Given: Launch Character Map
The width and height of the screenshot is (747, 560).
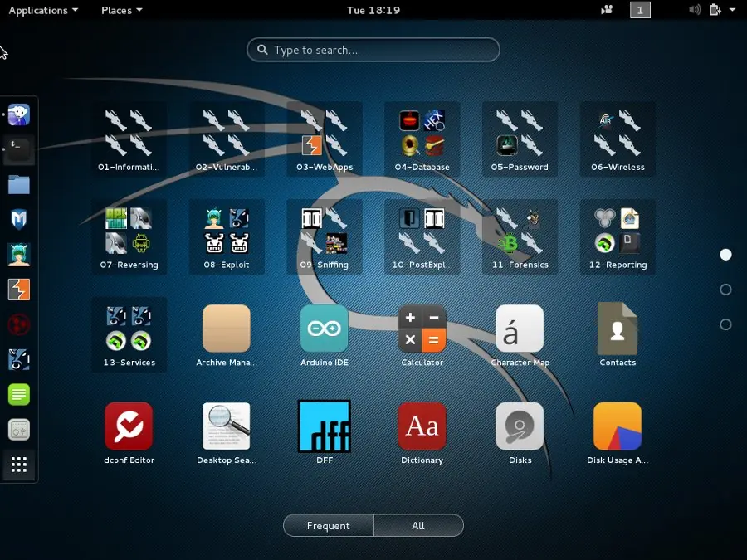Looking at the screenshot, I should pyautogui.click(x=520, y=334).
